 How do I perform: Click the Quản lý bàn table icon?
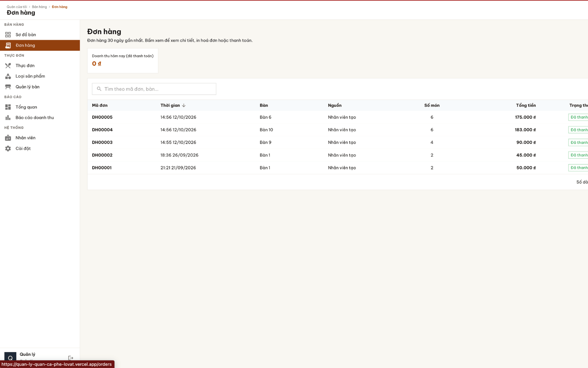click(x=8, y=87)
